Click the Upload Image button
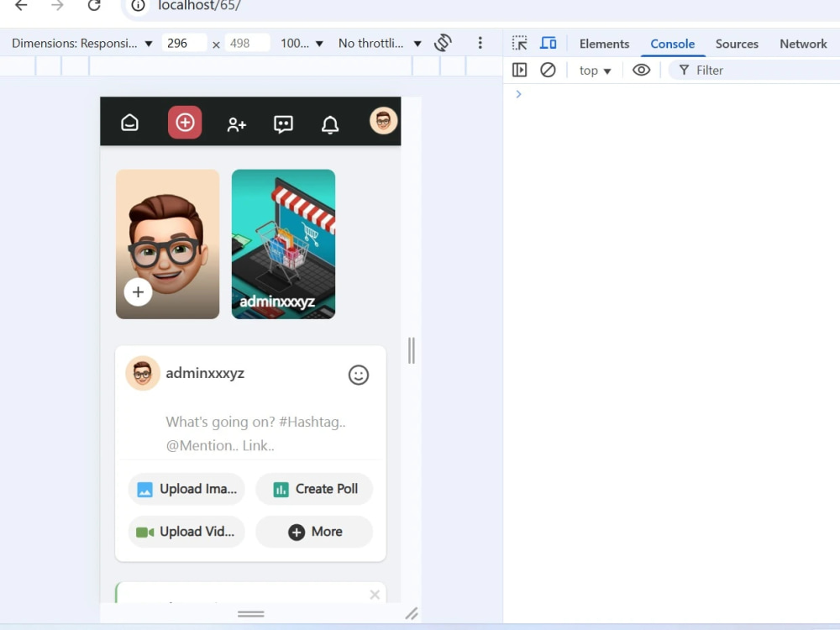Screen dimensions: 840x630 point(186,489)
